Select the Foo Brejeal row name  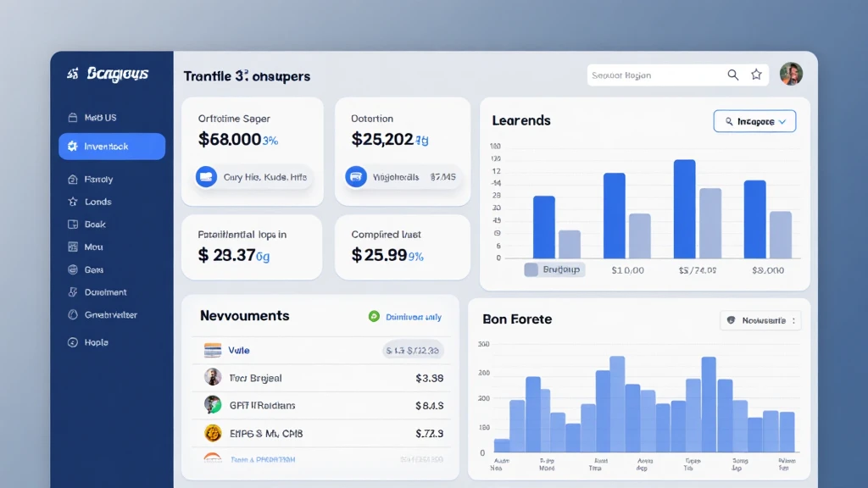click(x=256, y=378)
